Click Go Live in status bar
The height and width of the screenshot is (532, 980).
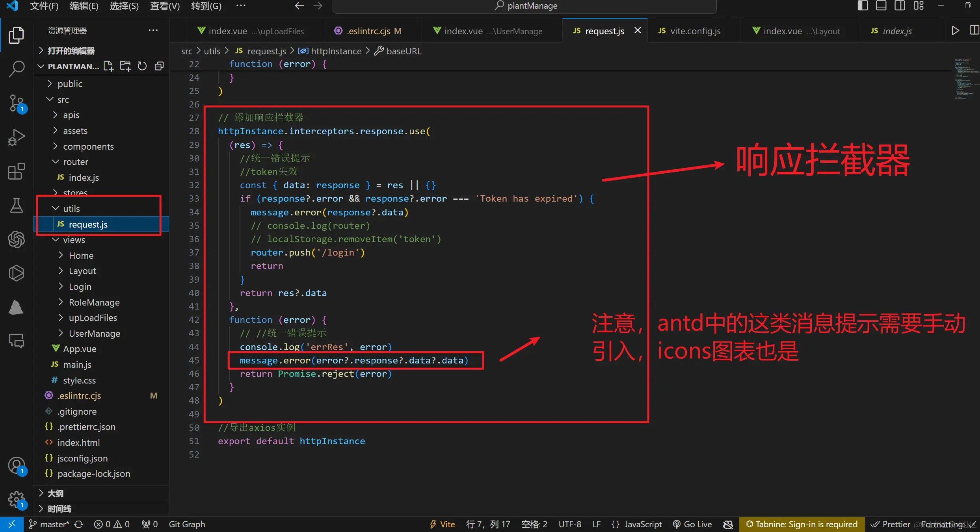pyautogui.click(x=692, y=524)
